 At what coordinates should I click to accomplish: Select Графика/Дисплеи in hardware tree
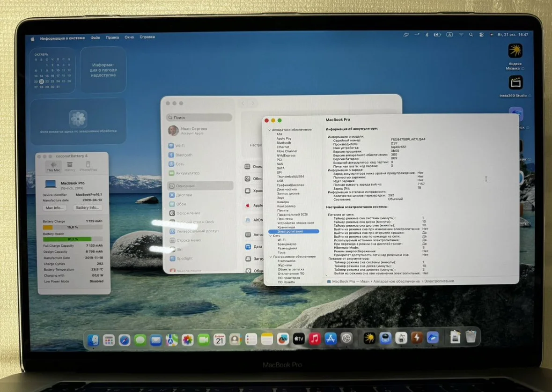click(x=290, y=185)
